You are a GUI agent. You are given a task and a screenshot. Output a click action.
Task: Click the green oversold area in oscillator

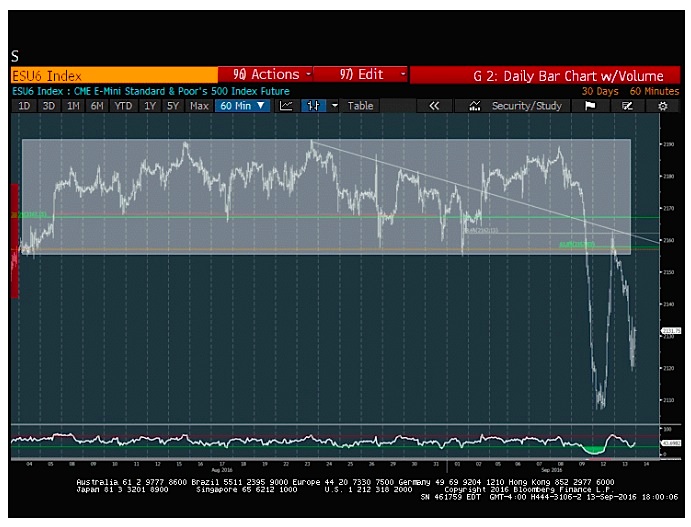(594, 449)
